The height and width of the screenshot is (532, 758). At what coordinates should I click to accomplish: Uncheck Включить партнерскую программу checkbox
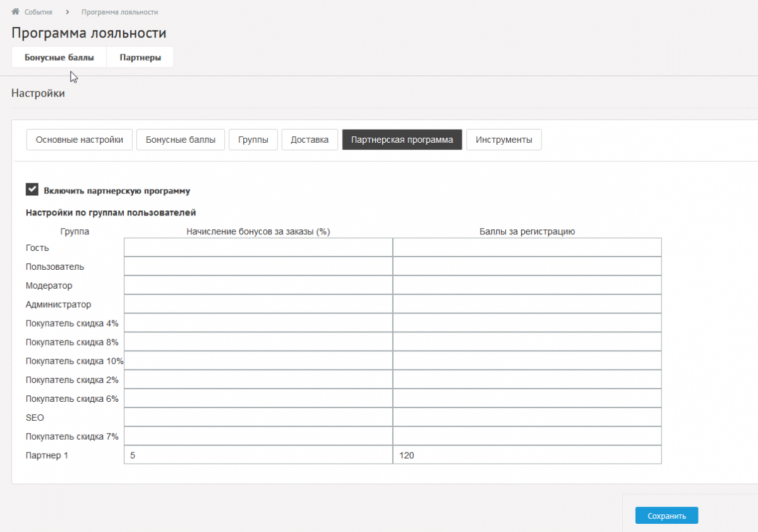(x=32, y=190)
